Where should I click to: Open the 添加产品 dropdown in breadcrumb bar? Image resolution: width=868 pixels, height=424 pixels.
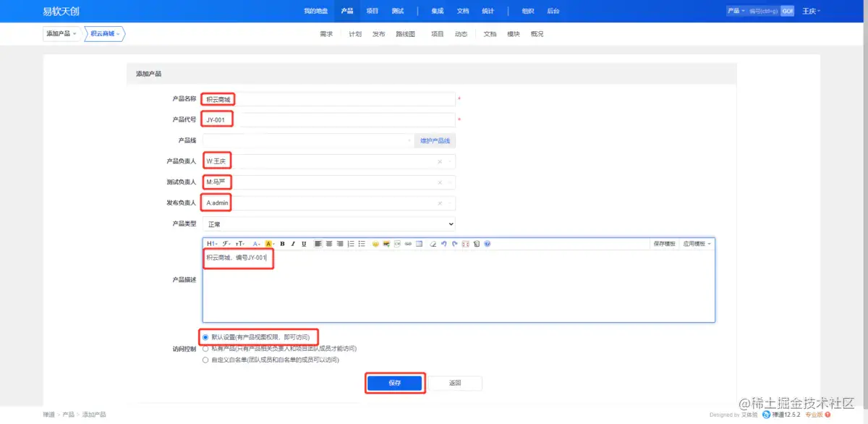(61, 33)
